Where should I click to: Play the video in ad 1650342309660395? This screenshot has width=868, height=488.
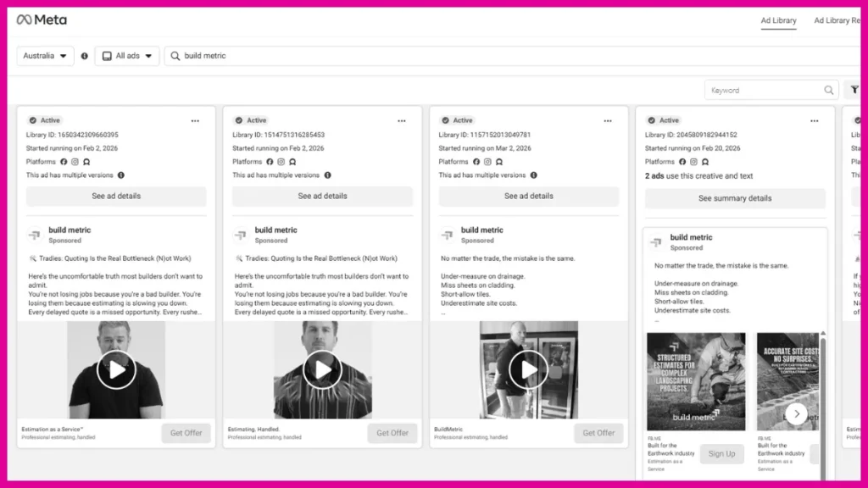[116, 369]
